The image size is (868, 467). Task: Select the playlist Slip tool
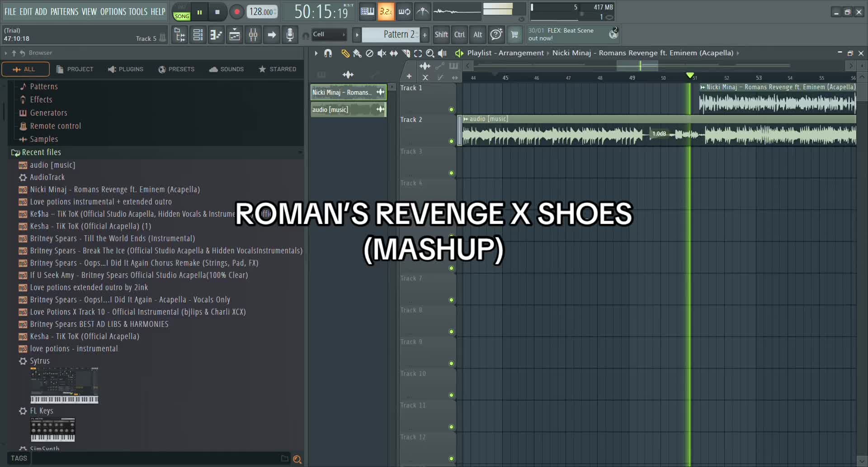pyautogui.click(x=394, y=53)
